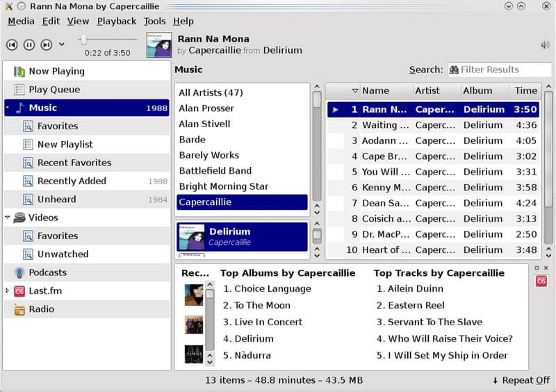Click the Previous track button

[12, 44]
